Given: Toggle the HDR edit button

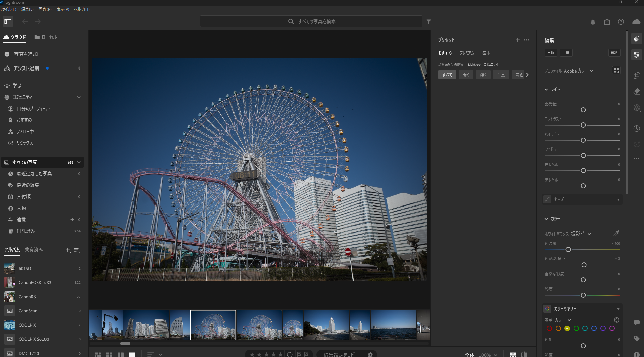Looking at the screenshot, I should coord(614,53).
